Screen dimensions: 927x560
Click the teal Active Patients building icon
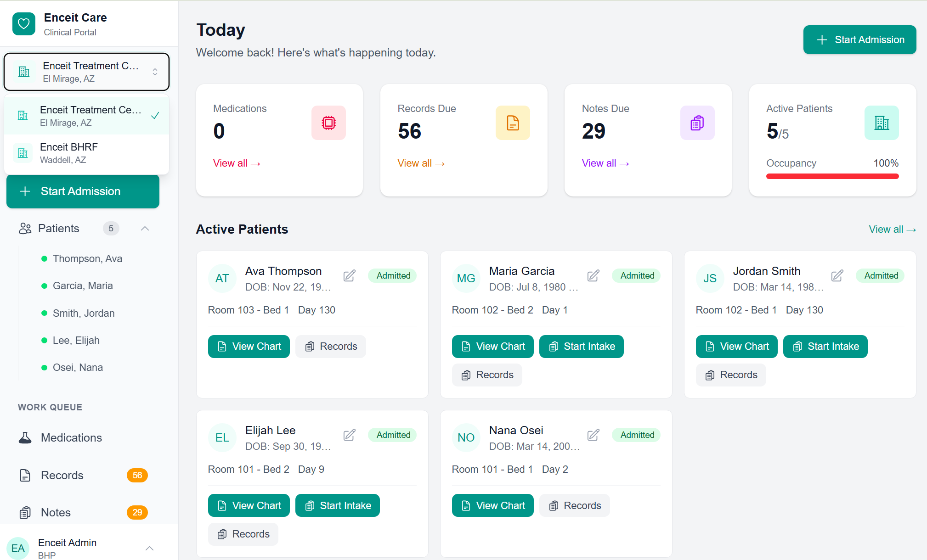point(882,123)
